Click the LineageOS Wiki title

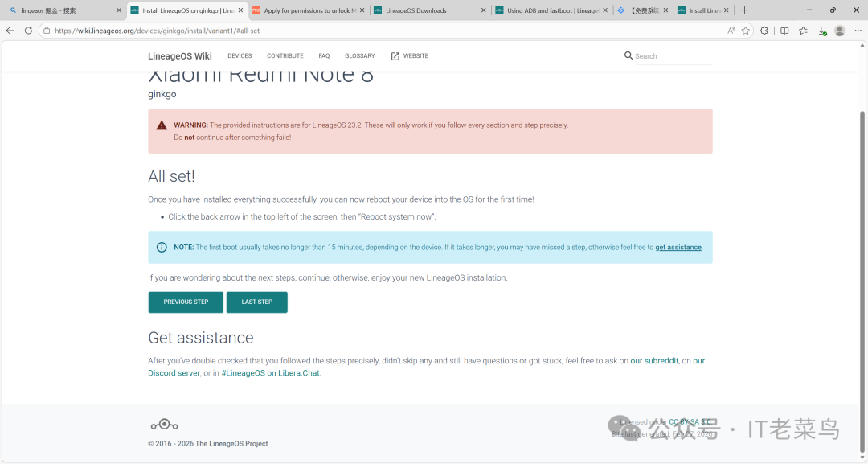tap(180, 56)
